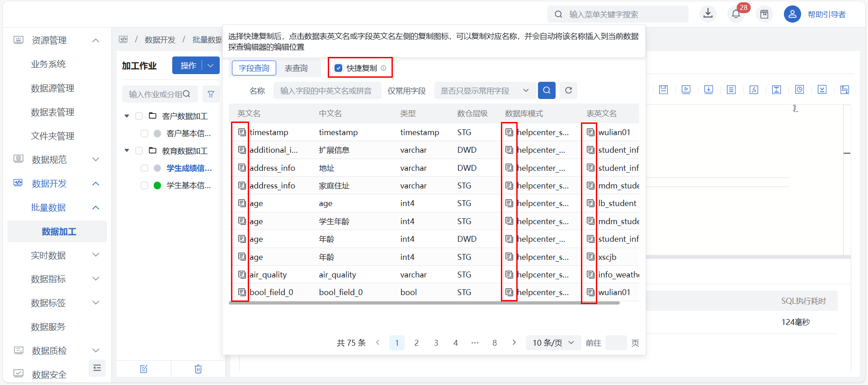Image resolution: width=868 pixels, height=385 pixels.
Task: Collapse the 批量数据 submenu
Action: 95,207
